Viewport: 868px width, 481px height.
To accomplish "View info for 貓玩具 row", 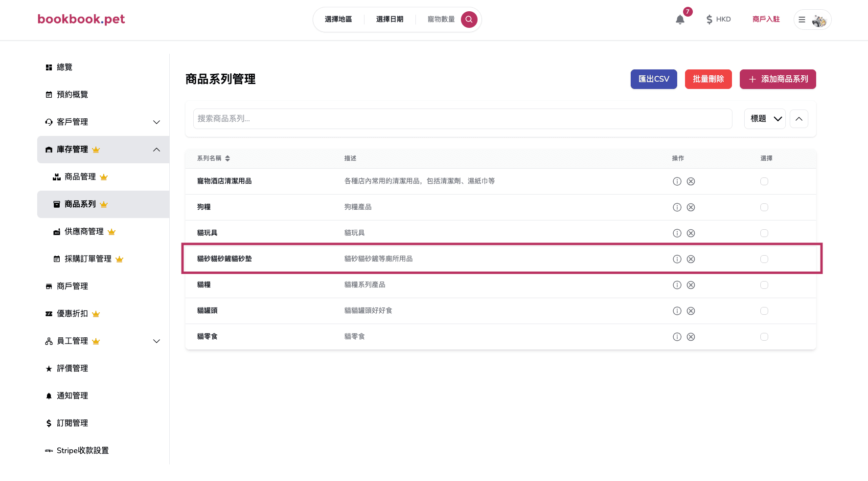I will click(x=677, y=233).
